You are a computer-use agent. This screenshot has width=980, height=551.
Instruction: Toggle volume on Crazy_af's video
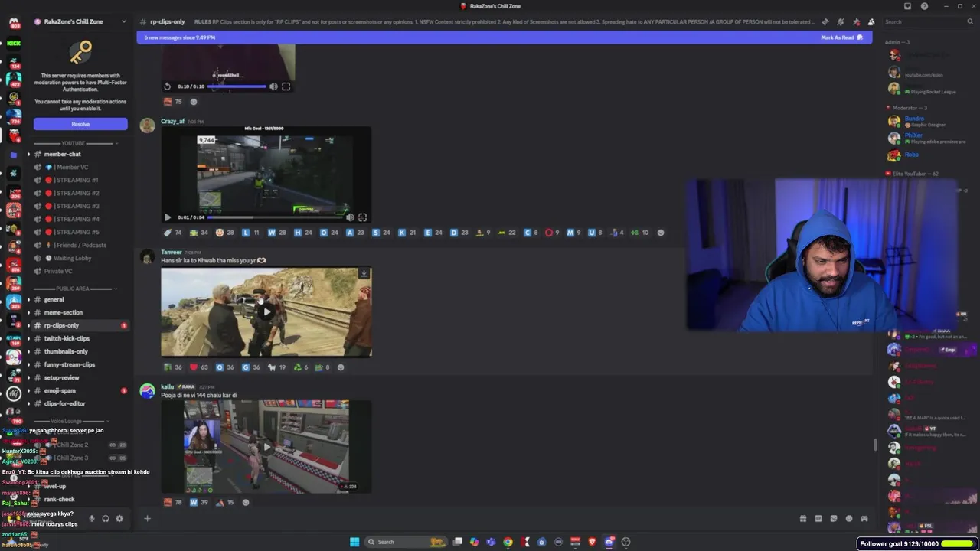[350, 217]
